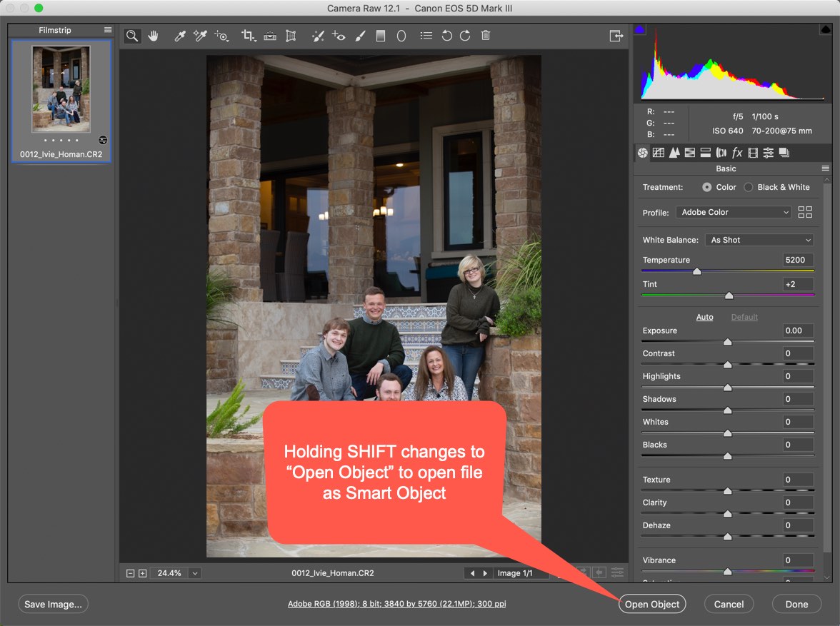Select the Color treatment radio button
This screenshot has height=626, width=840.
coord(707,187)
